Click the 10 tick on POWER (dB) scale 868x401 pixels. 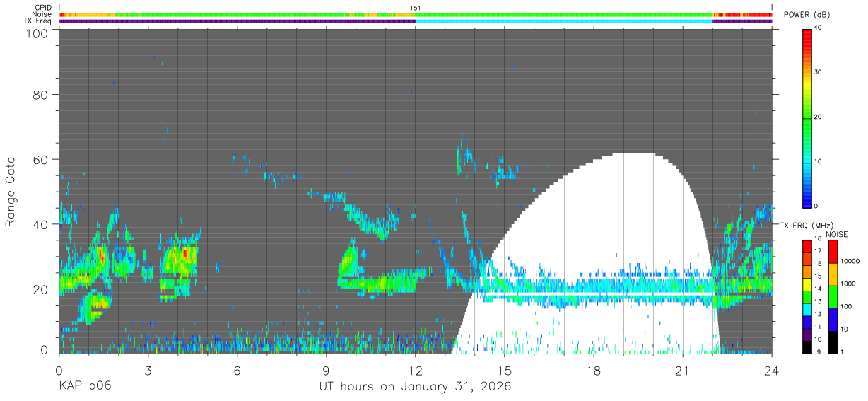tap(819, 161)
